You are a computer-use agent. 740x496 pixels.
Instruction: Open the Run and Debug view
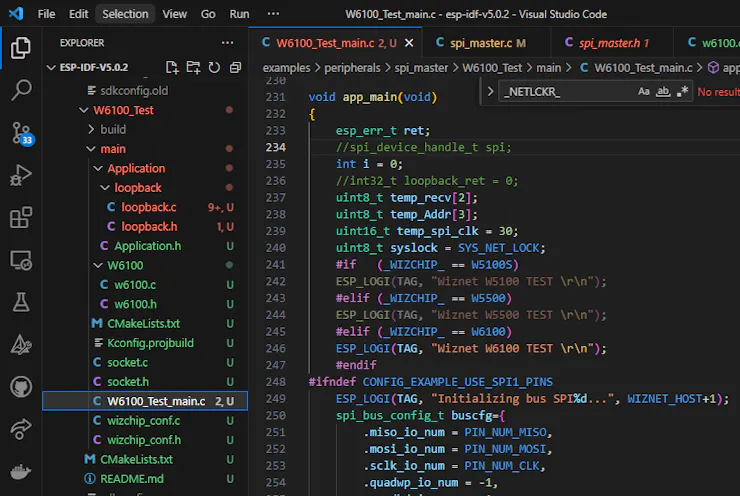tap(21, 175)
